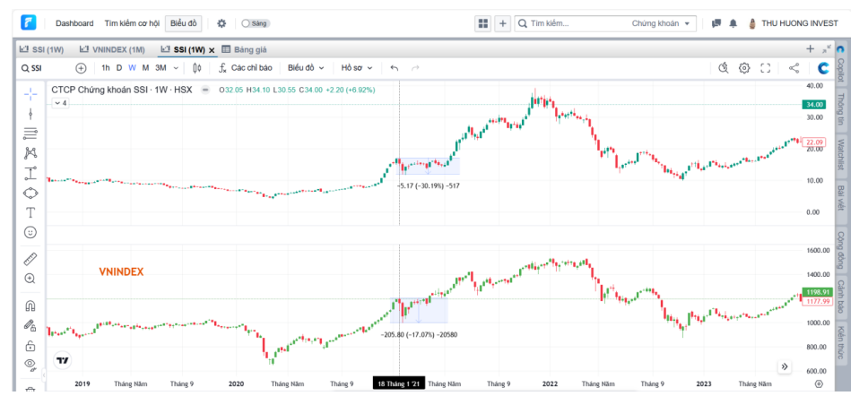868x413 pixels.
Task: Toggle stay in drawing mode pencil lock
Action: [x=30, y=325]
